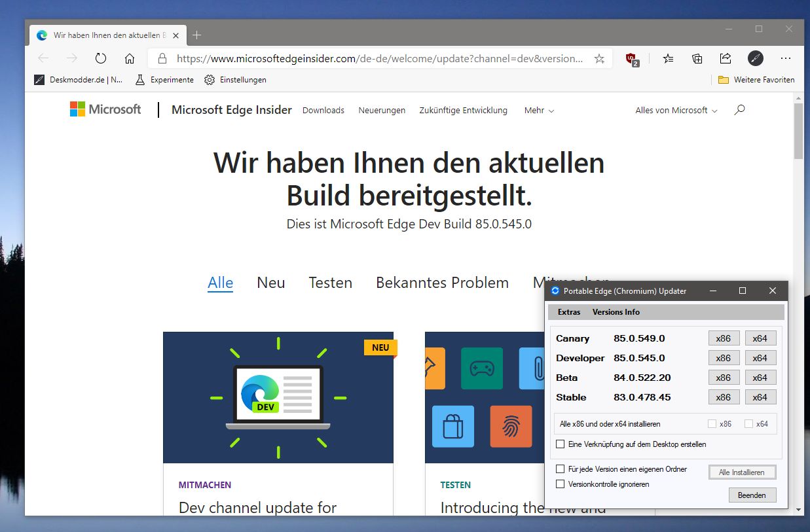The height and width of the screenshot is (532, 810).
Task: Click the Testen card icons image
Action: (485, 397)
